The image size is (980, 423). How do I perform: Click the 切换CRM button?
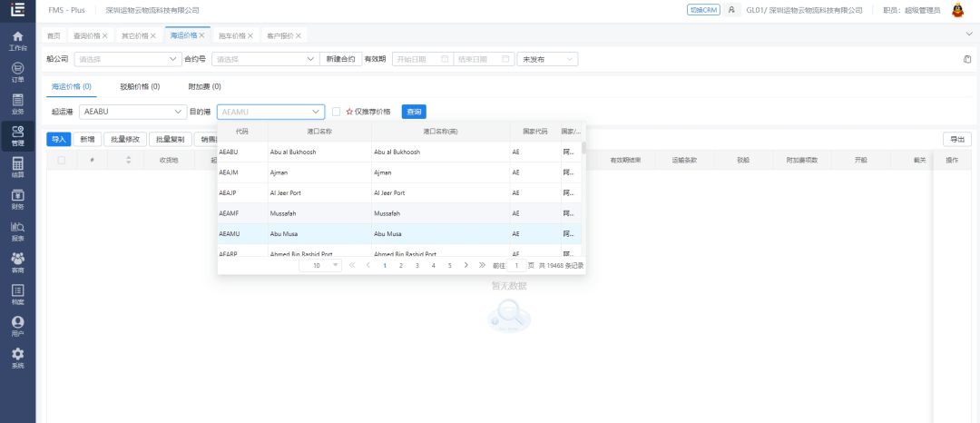(703, 10)
